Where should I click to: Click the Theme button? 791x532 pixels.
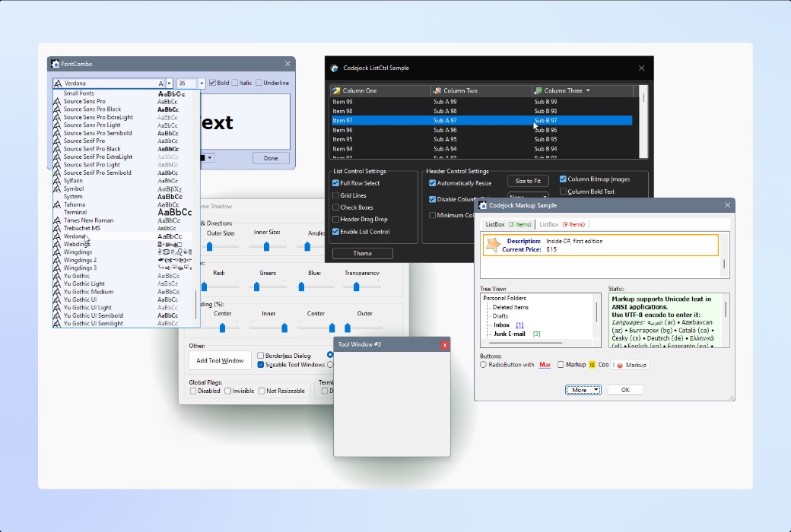[362, 254]
